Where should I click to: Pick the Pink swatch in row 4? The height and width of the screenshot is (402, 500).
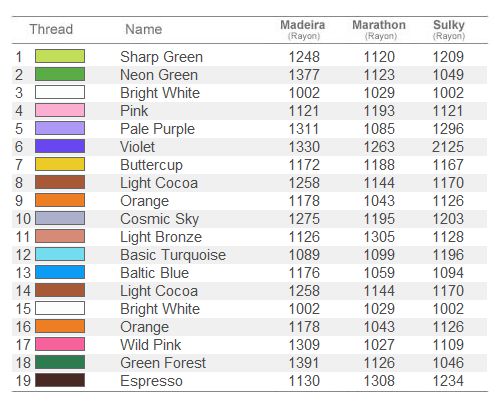(60, 110)
